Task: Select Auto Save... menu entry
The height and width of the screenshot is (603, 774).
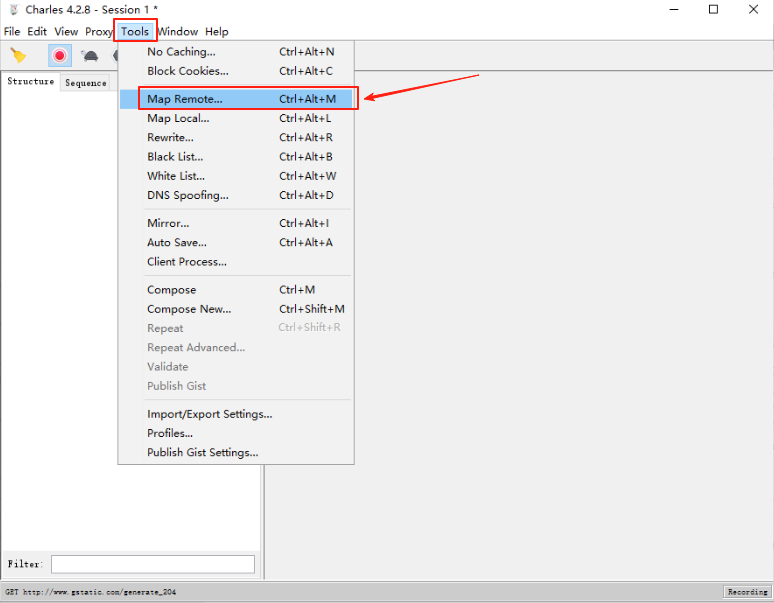Action: 236,243
